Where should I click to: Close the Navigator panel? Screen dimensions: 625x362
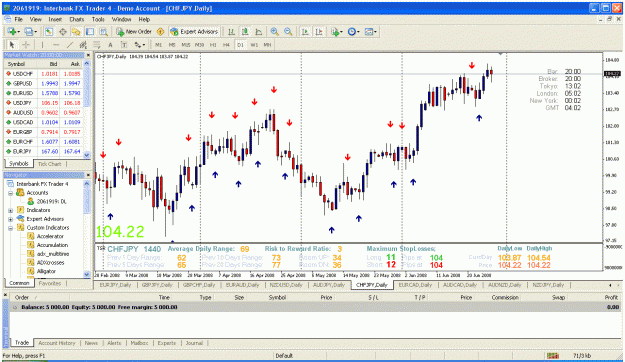pyautogui.click(x=88, y=175)
